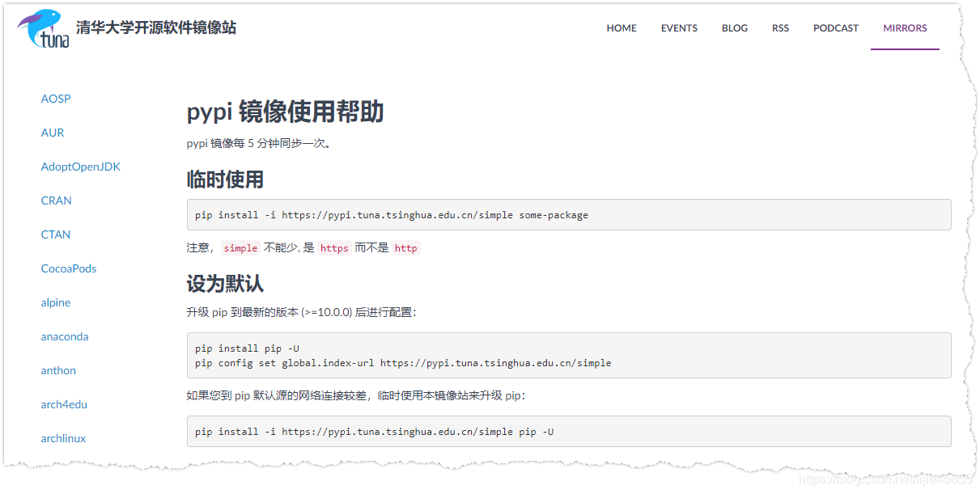Viewport: 980px width, 494px height.
Task: Click the inline 'http' code word
Action: (x=405, y=248)
